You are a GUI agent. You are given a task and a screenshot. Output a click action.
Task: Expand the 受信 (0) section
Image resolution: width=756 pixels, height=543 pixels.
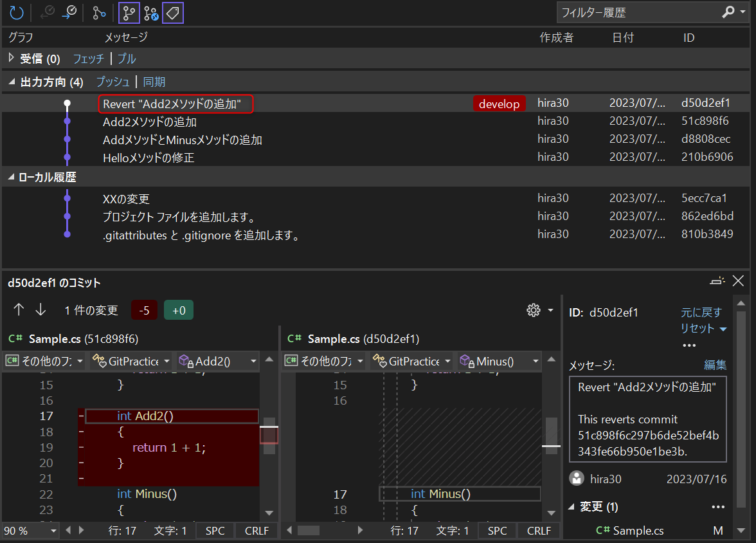(x=11, y=58)
